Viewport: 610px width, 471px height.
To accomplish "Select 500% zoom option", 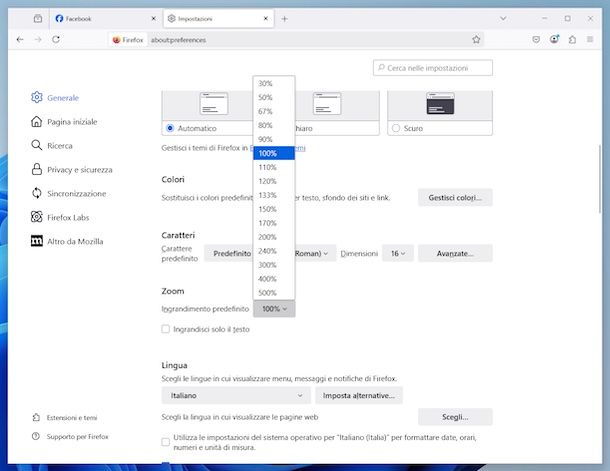I will [274, 292].
